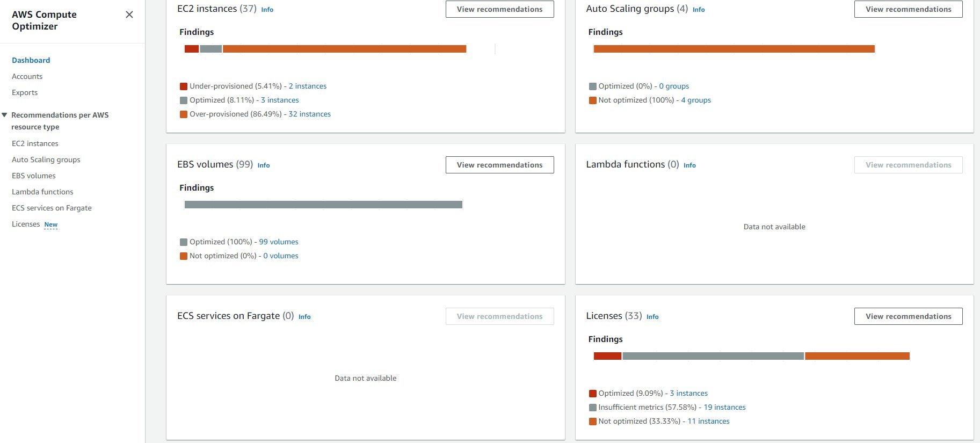Open the 3 optimized EC2 instances link
This screenshot has width=980, height=443.
280,100
